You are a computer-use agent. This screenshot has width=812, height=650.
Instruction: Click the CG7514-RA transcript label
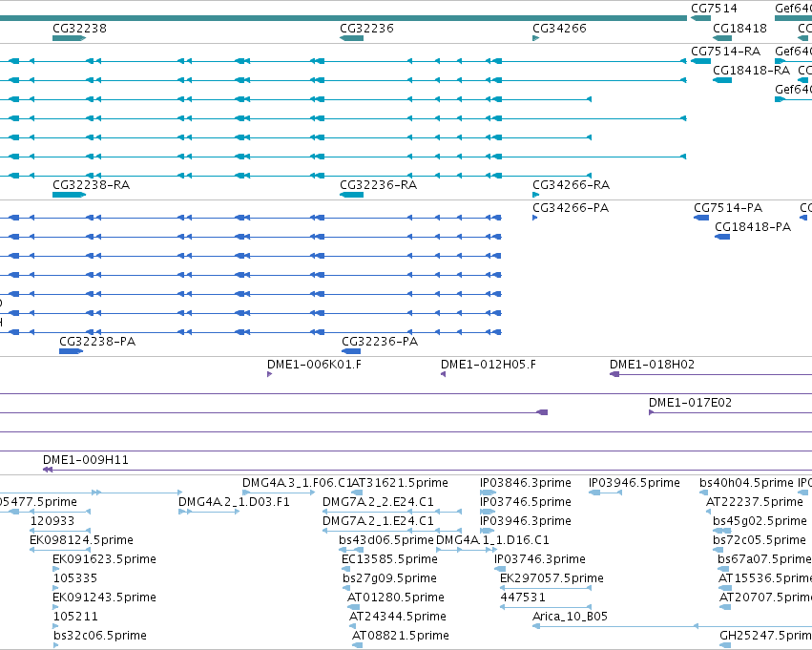coord(725,52)
